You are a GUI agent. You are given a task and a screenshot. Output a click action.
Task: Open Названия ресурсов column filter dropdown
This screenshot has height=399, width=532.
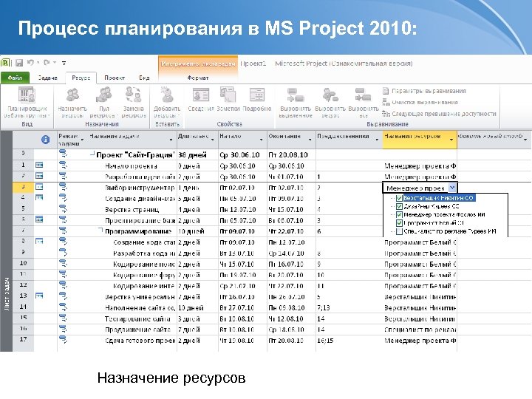[451, 140]
